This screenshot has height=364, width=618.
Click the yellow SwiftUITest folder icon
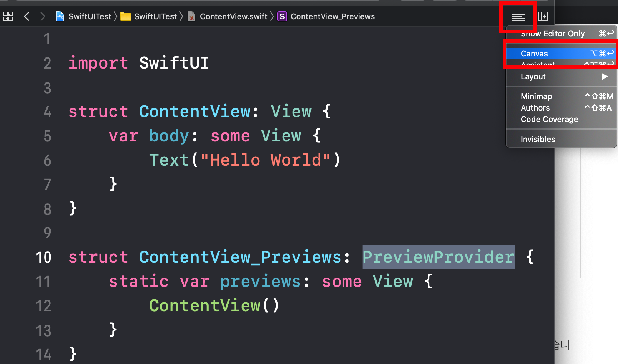point(126,16)
